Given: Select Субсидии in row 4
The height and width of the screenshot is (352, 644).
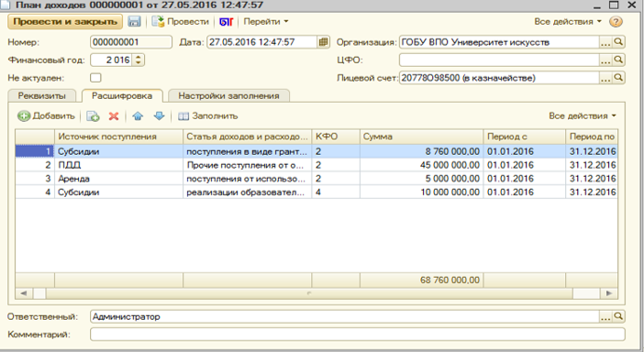Looking at the screenshot, I should point(118,192).
